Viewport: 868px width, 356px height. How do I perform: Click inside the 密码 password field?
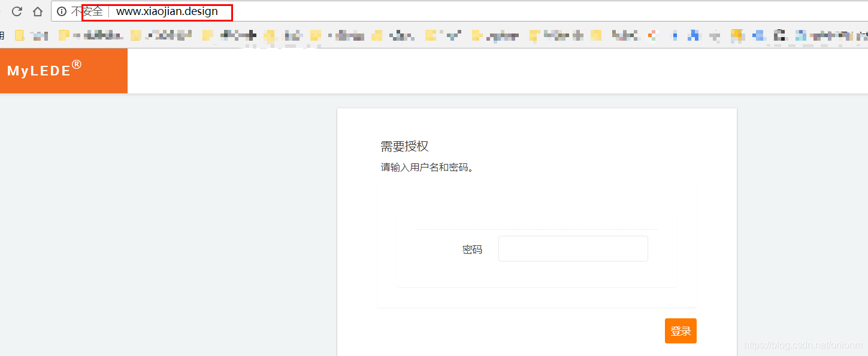pyautogui.click(x=572, y=248)
